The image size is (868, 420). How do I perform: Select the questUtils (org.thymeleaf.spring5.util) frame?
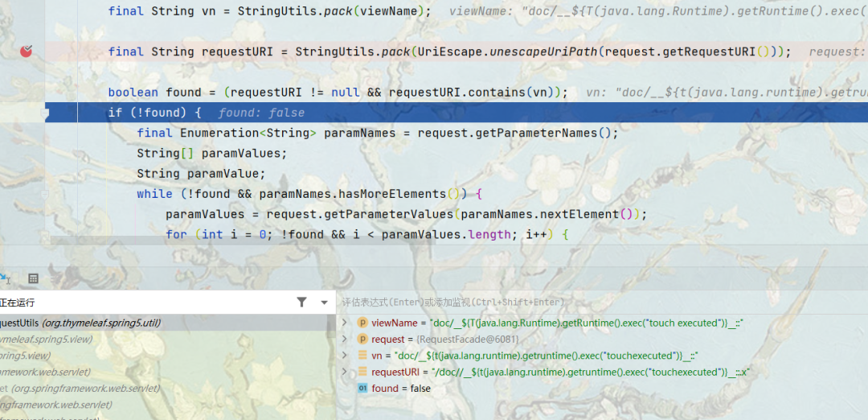click(x=168, y=323)
